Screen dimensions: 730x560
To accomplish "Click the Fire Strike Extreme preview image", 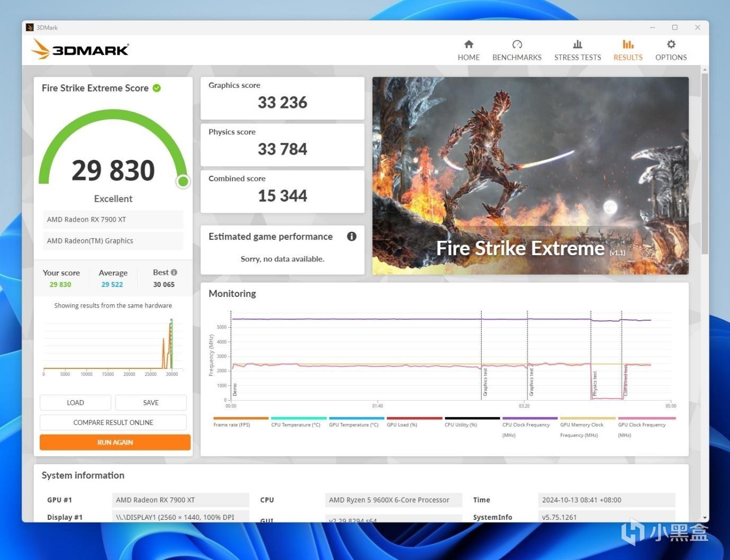I will pos(530,176).
